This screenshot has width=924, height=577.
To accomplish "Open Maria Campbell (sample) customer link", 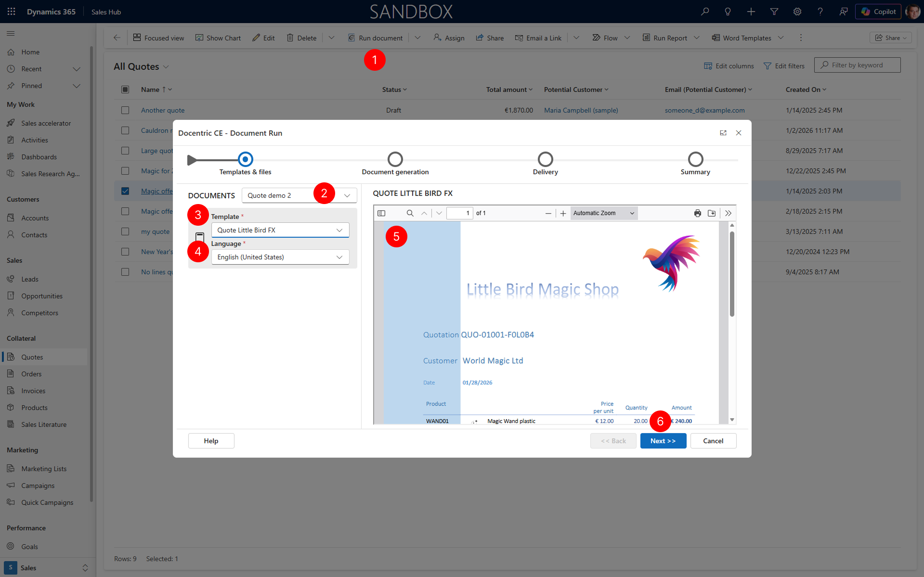I will click(581, 110).
